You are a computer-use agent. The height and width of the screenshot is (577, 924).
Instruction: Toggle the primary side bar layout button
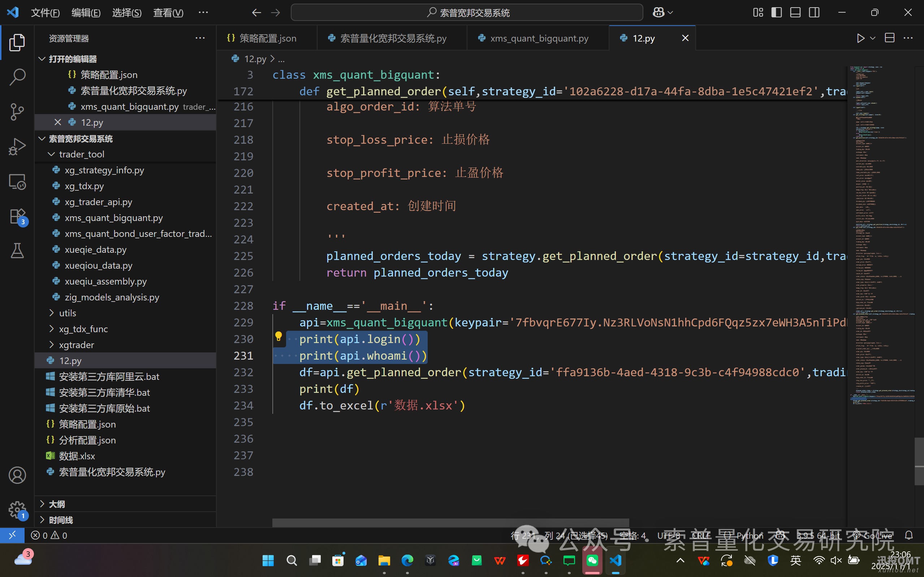[x=776, y=13]
